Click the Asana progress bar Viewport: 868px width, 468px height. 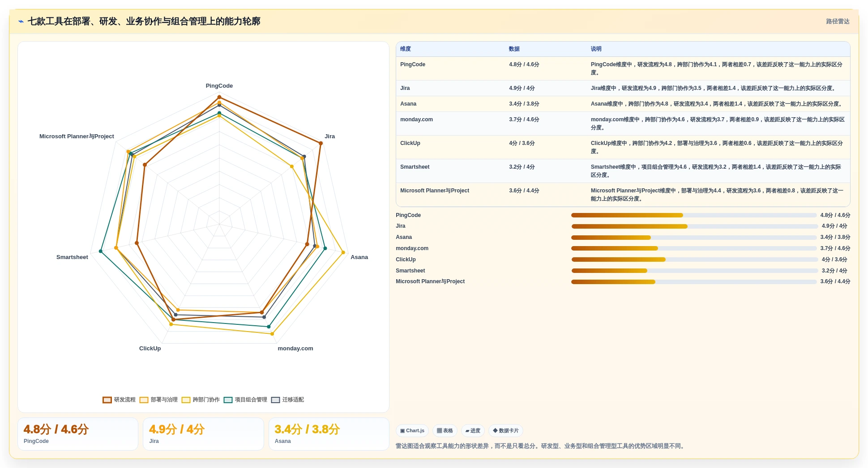[694, 238]
